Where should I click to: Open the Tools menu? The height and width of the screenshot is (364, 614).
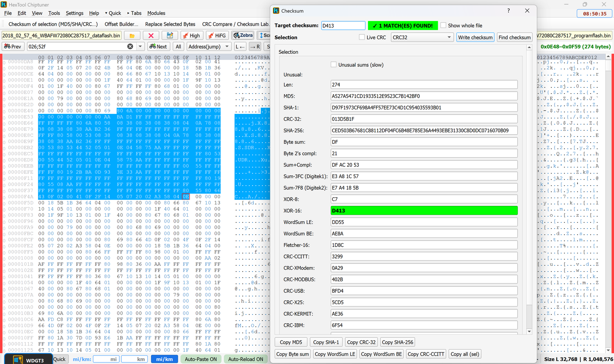(54, 13)
